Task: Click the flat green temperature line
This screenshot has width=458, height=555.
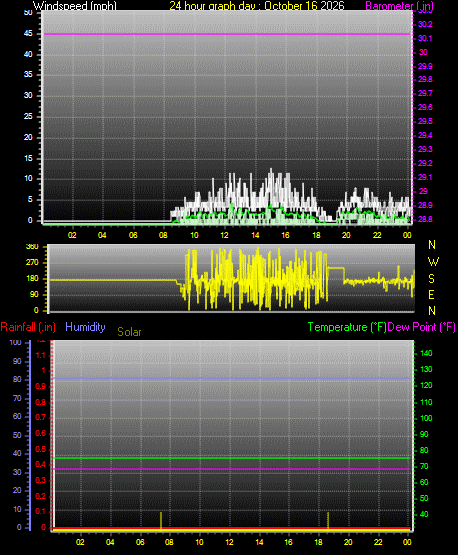Action: click(232, 458)
